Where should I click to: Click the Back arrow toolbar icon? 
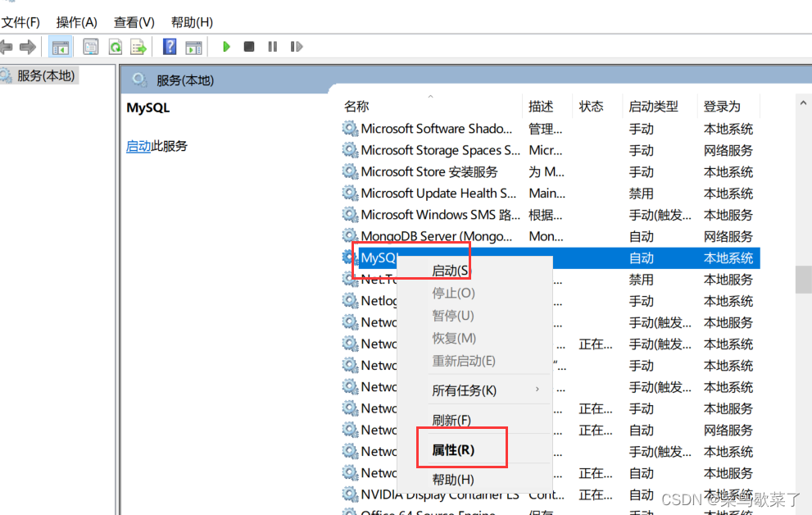pyautogui.click(x=7, y=47)
